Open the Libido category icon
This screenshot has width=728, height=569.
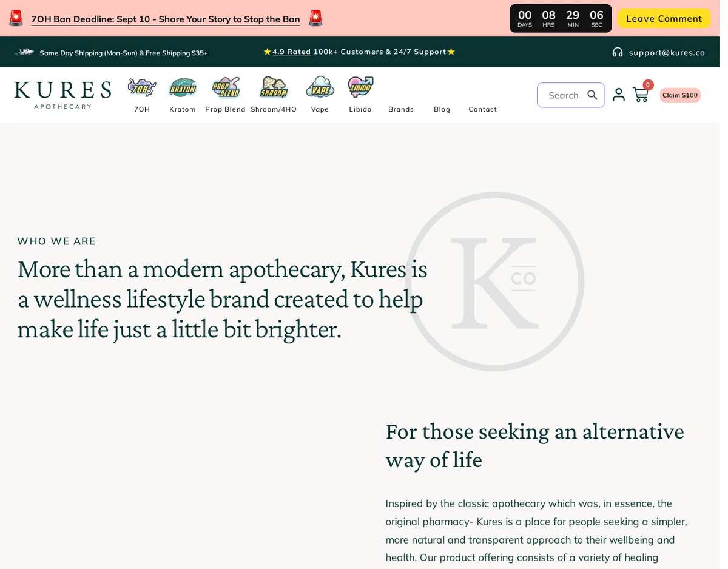tap(360, 87)
